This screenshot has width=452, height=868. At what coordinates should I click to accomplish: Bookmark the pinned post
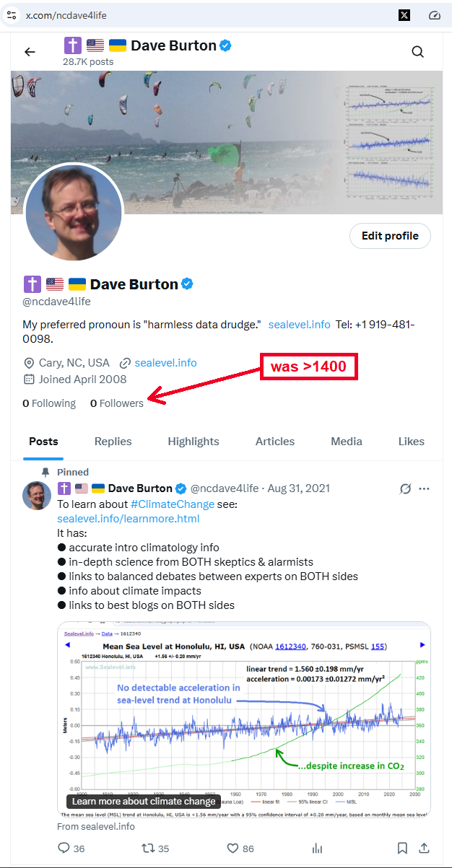point(403,848)
